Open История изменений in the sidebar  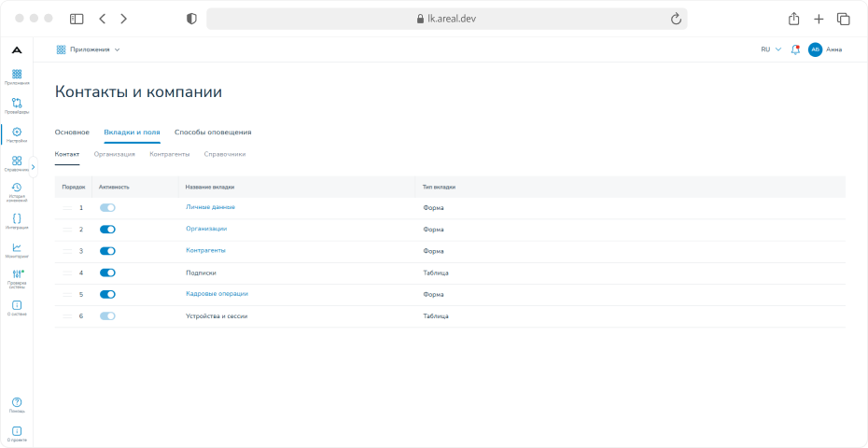(17, 192)
